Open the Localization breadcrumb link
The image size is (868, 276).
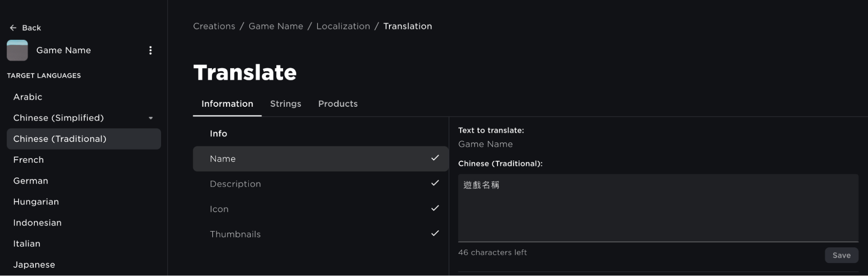point(343,26)
